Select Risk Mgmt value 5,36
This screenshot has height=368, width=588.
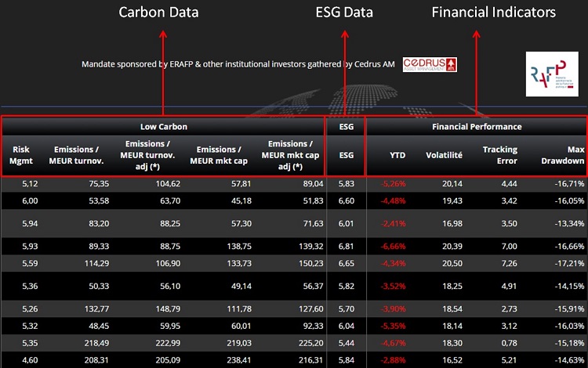pyautogui.click(x=30, y=287)
